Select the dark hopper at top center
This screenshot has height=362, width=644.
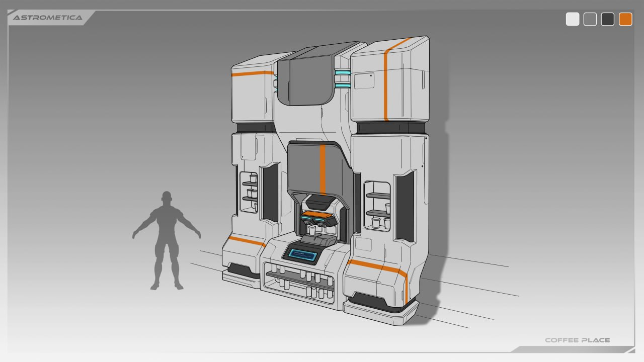click(307, 75)
